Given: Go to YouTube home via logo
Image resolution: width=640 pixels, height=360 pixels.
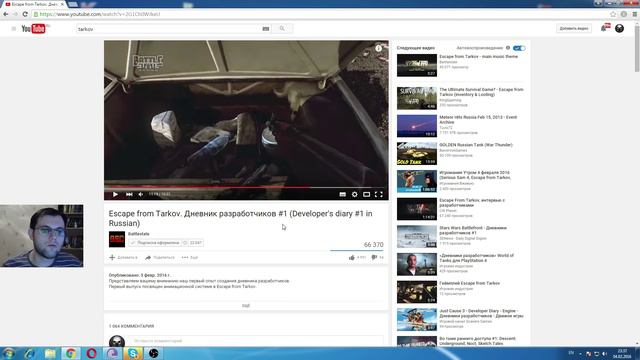Looking at the screenshot, I should coord(34,29).
